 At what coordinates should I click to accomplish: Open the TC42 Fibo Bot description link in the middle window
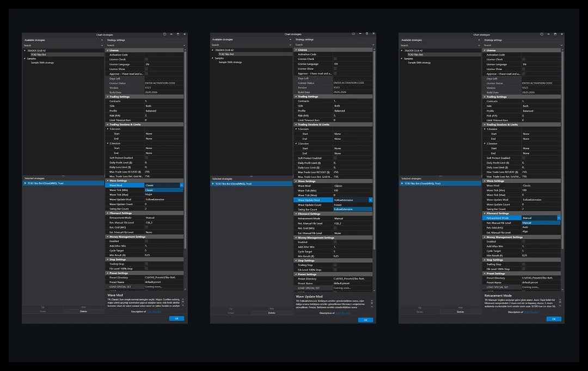(x=342, y=313)
